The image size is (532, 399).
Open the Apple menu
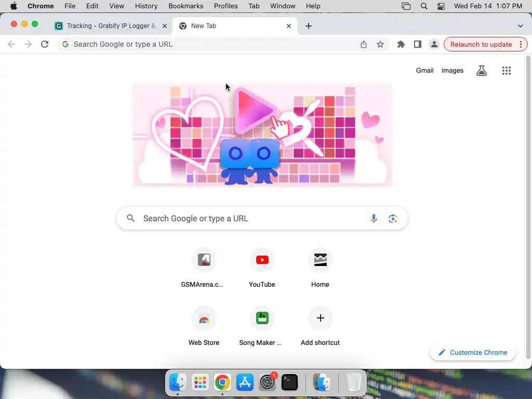[x=14, y=6]
